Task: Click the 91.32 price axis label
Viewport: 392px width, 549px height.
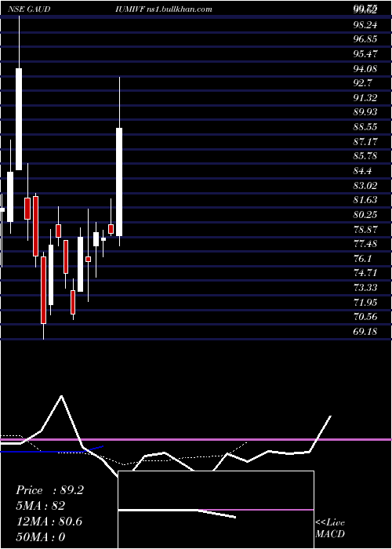Action: [365, 98]
